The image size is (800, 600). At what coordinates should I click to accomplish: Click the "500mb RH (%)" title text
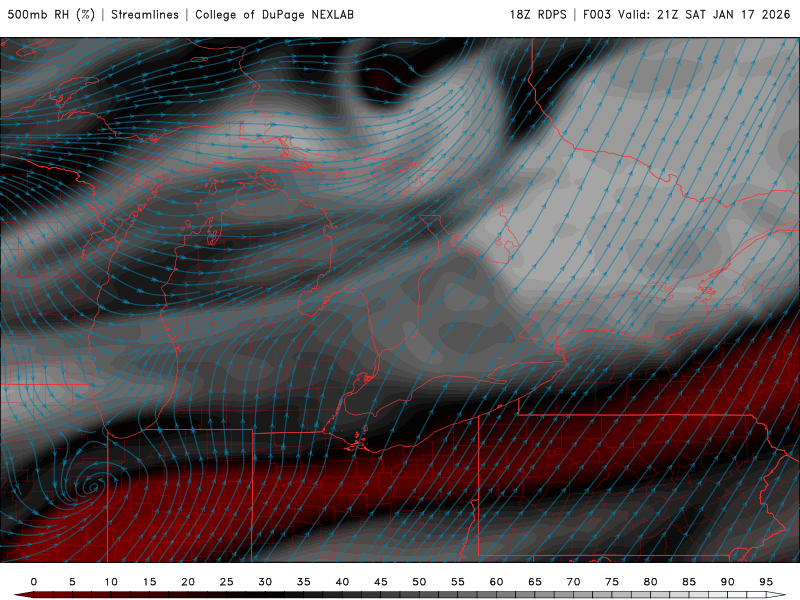(x=51, y=14)
